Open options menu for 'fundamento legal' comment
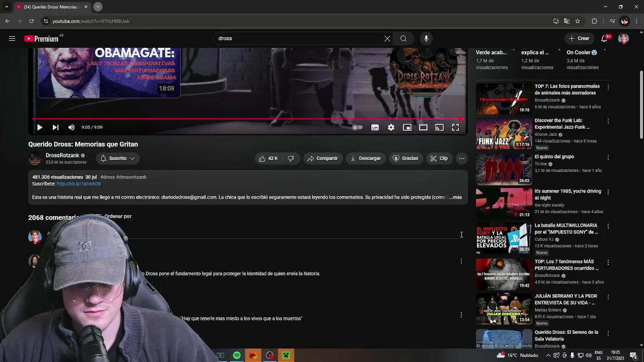This screenshot has height=362, width=644. 461,261
